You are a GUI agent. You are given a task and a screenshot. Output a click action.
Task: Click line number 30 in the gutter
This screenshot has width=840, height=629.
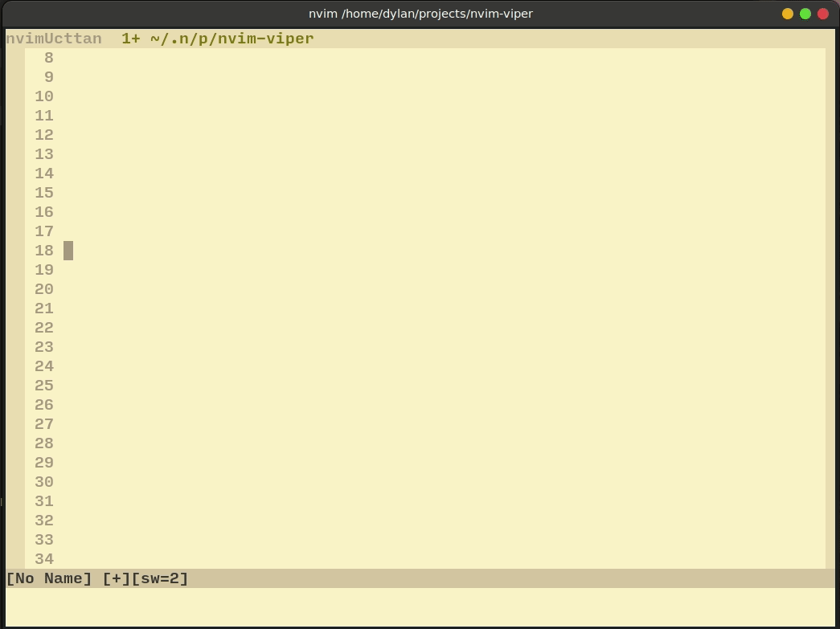click(x=44, y=482)
